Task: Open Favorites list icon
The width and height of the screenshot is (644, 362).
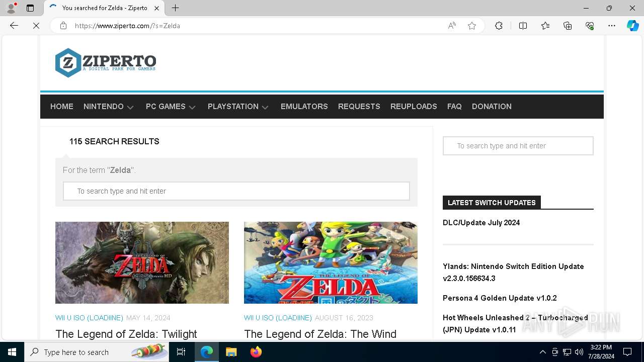Action: coord(545,26)
